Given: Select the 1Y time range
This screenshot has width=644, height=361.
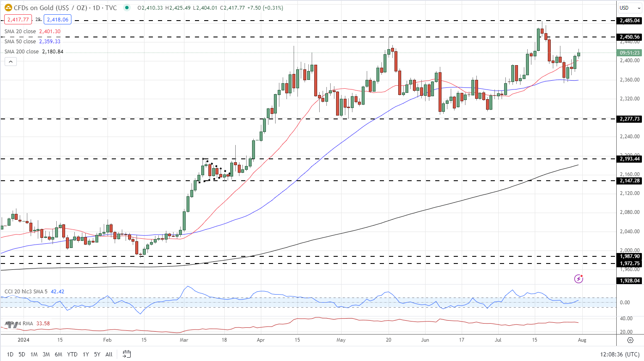Looking at the screenshot, I should point(86,354).
